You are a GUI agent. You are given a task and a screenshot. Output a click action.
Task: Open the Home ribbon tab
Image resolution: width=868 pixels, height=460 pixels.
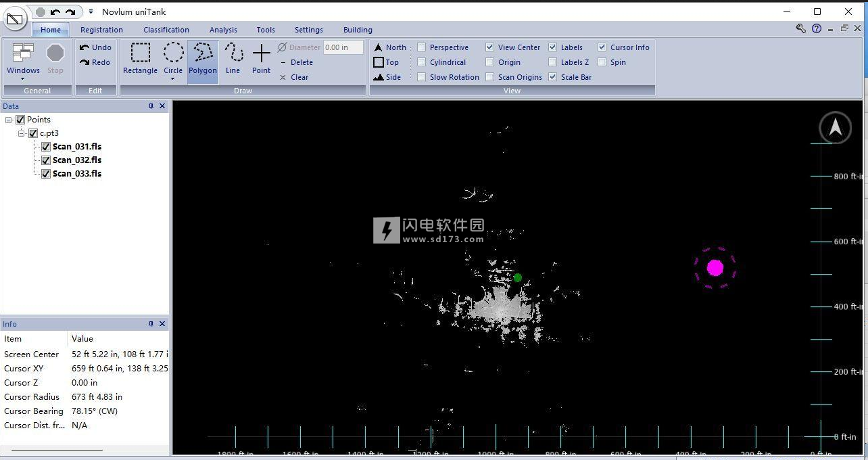[x=51, y=30]
